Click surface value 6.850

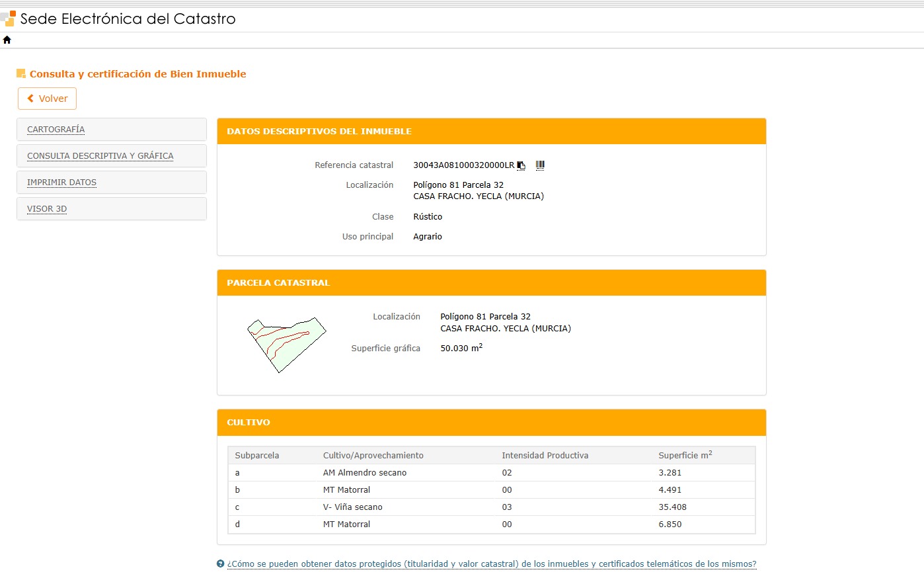pyautogui.click(x=670, y=524)
